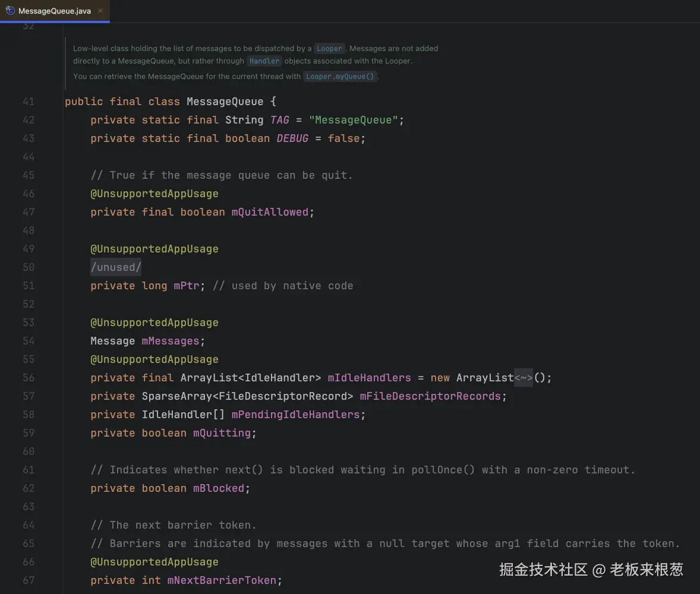Screen dimensions: 700x594
Task: Close the MessageQueue.java tab
Action: pyautogui.click(x=100, y=11)
